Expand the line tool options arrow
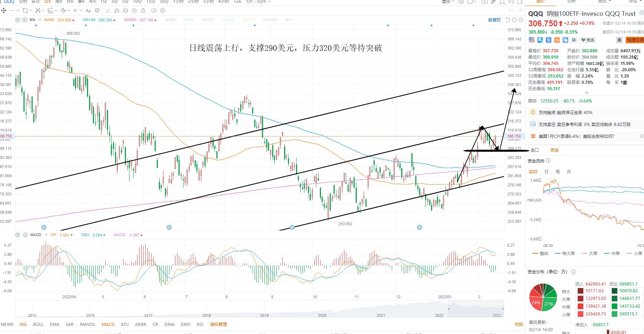This screenshot has width=644, height=334. point(18,11)
